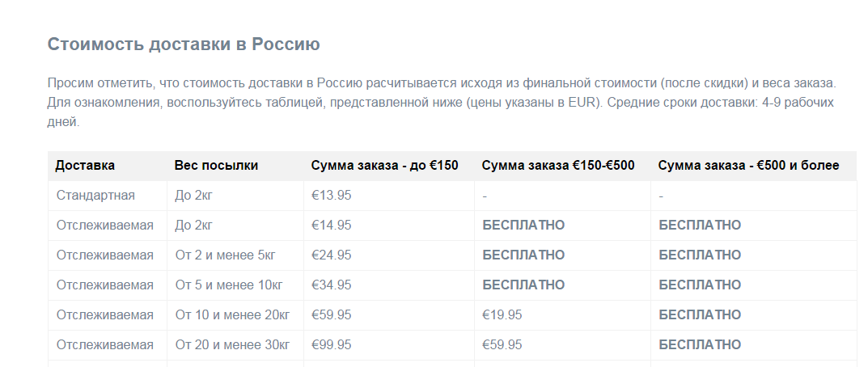This screenshot has width=868, height=367.
Task: Click the Сумма заказа - до €150 header
Action: click(385, 166)
